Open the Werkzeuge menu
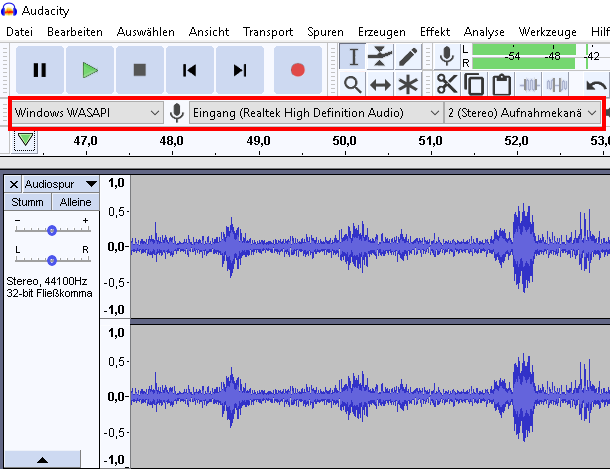Screen dimensions: 610x469 tap(547, 32)
